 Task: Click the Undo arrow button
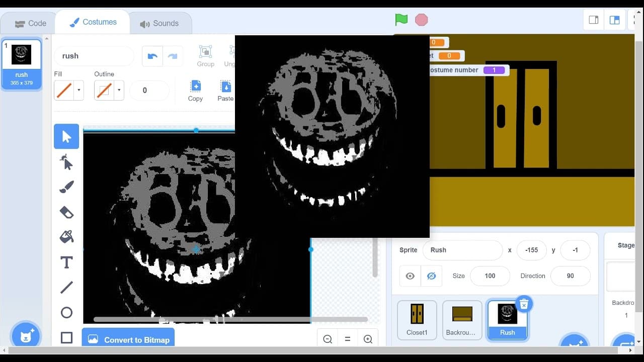pyautogui.click(x=152, y=56)
